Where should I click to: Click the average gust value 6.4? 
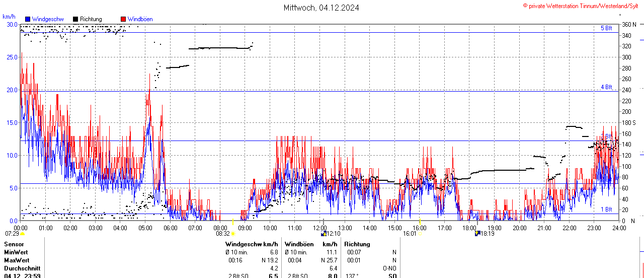click(333, 268)
